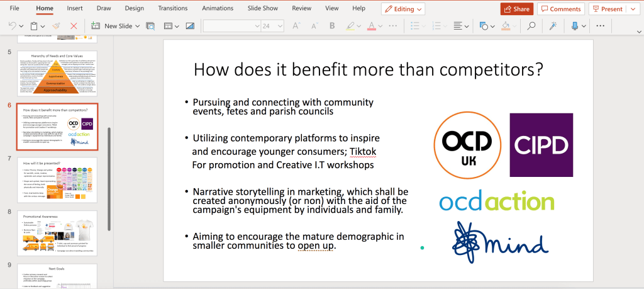
Task: Open the Transitions tab
Action: (x=172, y=9)
